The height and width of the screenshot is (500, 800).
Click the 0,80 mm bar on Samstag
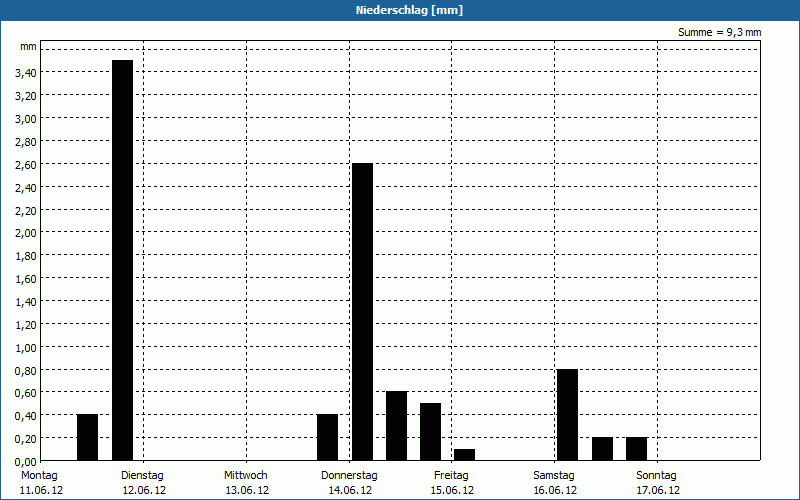pyautogui.click(x=567, y=415)
